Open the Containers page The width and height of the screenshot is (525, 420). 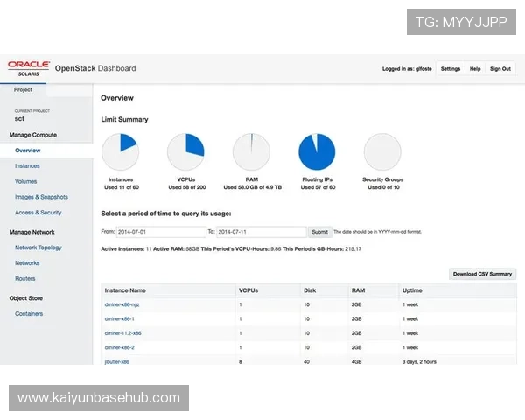(x=29, y=313)
